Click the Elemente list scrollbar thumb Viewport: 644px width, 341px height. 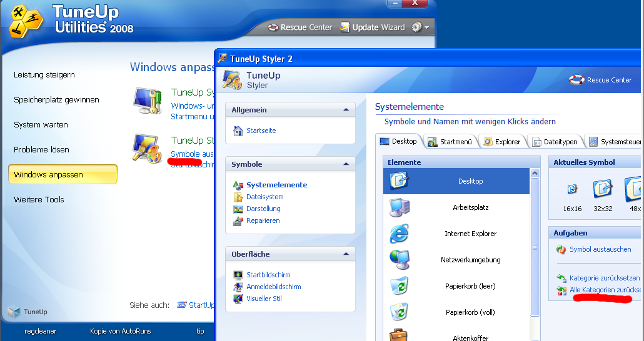[x=535, y=247]
